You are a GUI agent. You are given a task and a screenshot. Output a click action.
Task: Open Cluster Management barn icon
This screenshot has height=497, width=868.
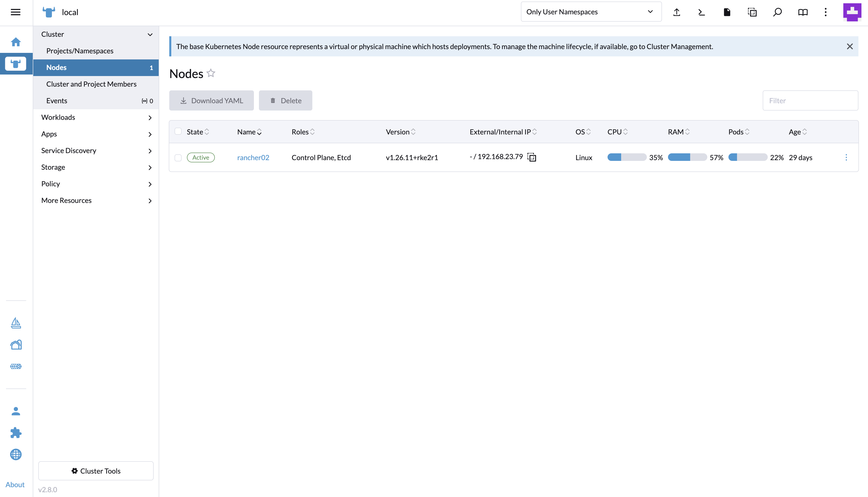tap(16, 344)
